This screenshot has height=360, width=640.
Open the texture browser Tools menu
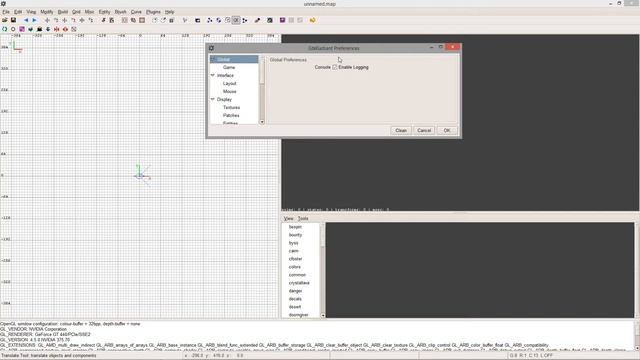point(303,218)
